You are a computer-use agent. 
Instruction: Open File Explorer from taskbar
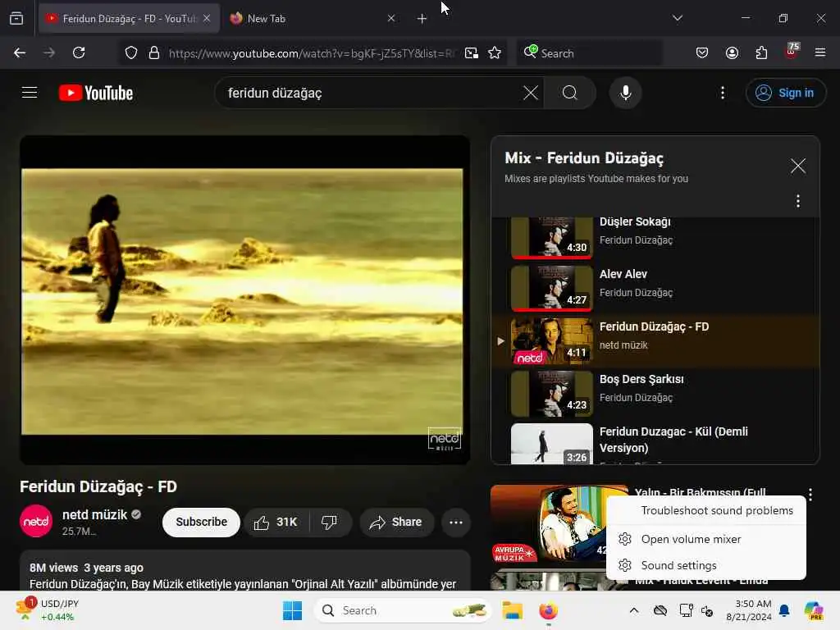[512, 610]
